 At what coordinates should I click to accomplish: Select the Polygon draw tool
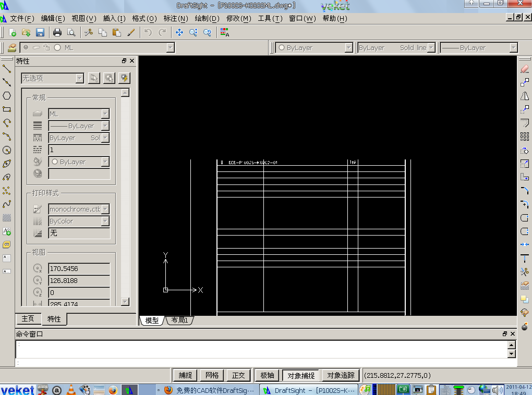[7, 95]
